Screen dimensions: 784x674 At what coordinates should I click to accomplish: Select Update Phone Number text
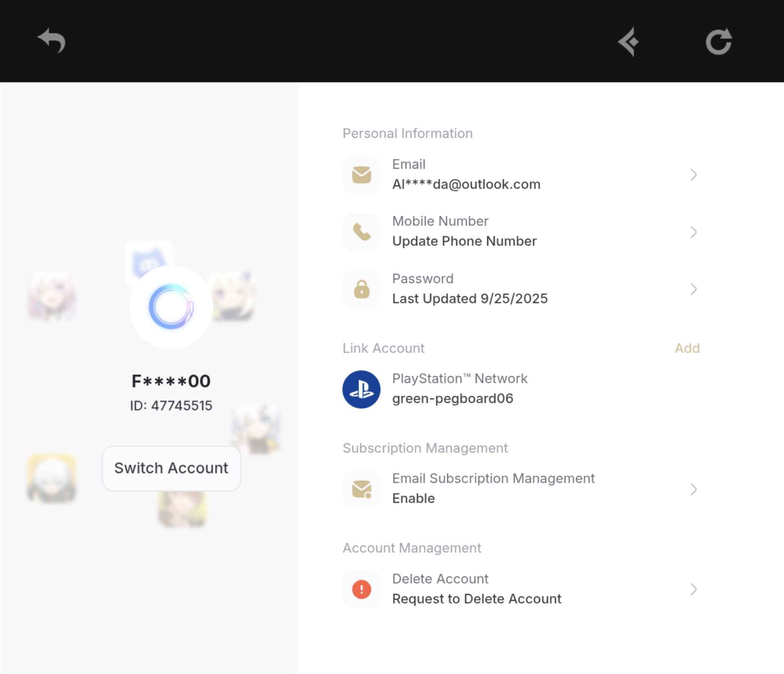[464, 241]
